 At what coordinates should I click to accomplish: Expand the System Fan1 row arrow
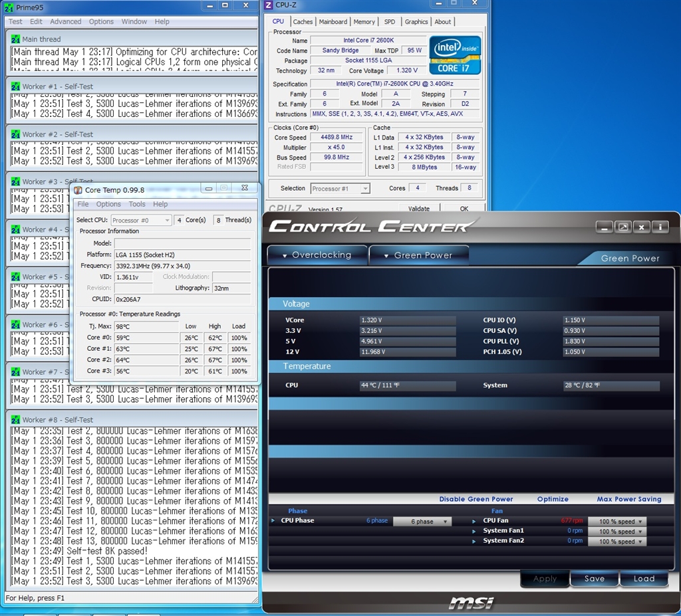click(x=474, y=531)
